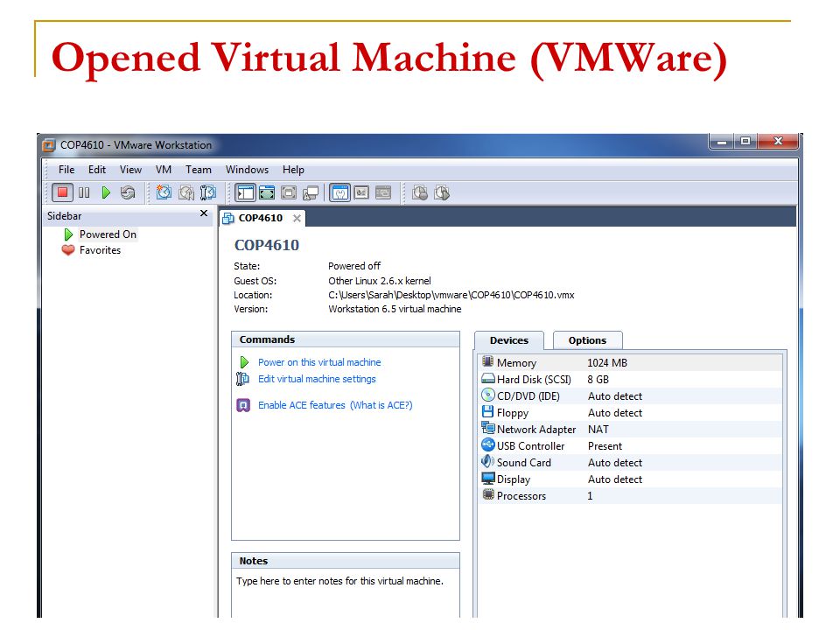Toggle the Show/Hide Sidebar toolbar icon
The width and height of the screenshot is (840, 630).
tap(245, 192)
